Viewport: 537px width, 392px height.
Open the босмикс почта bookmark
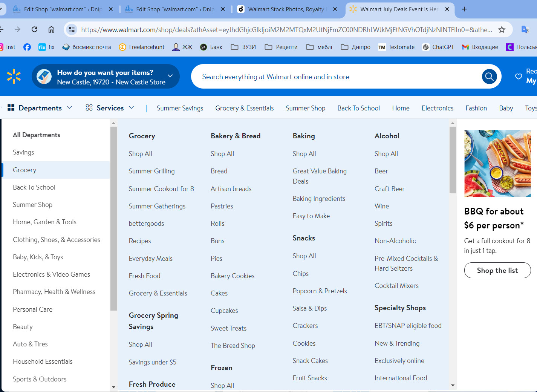click(x=87, y=47)
